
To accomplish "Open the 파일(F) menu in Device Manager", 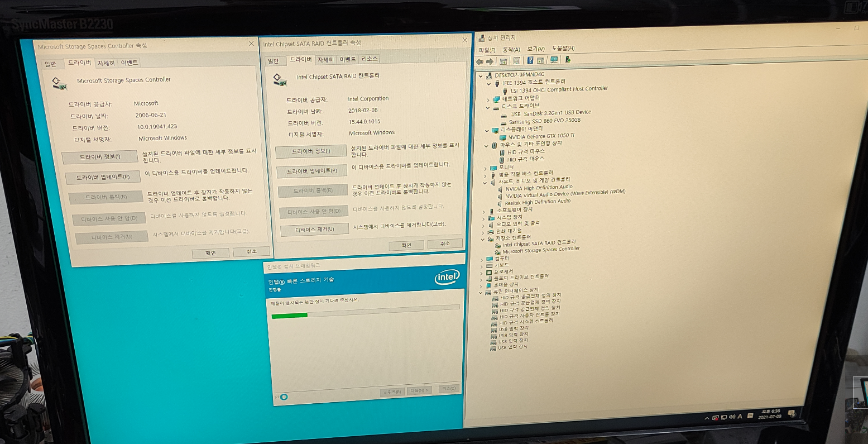I will [486, 51].
